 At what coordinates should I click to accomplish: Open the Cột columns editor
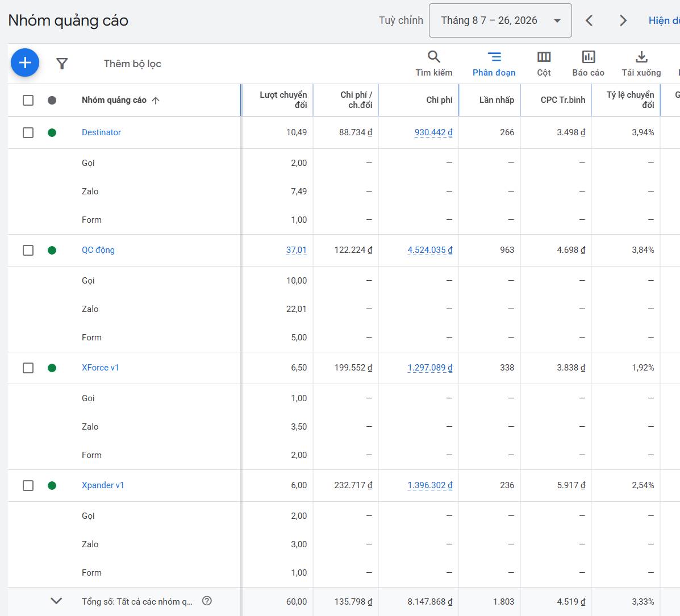click(x=544, y=64)
